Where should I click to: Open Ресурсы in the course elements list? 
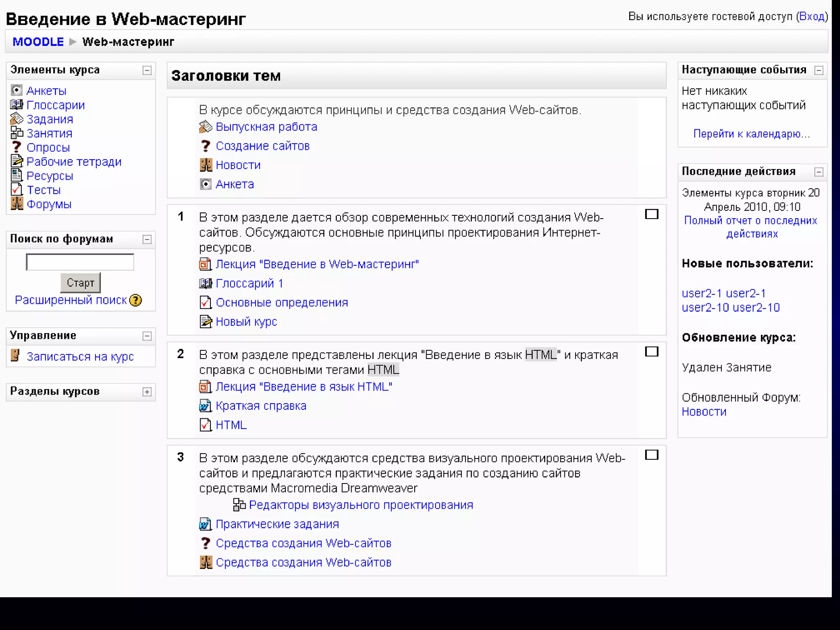pos(50,176)
